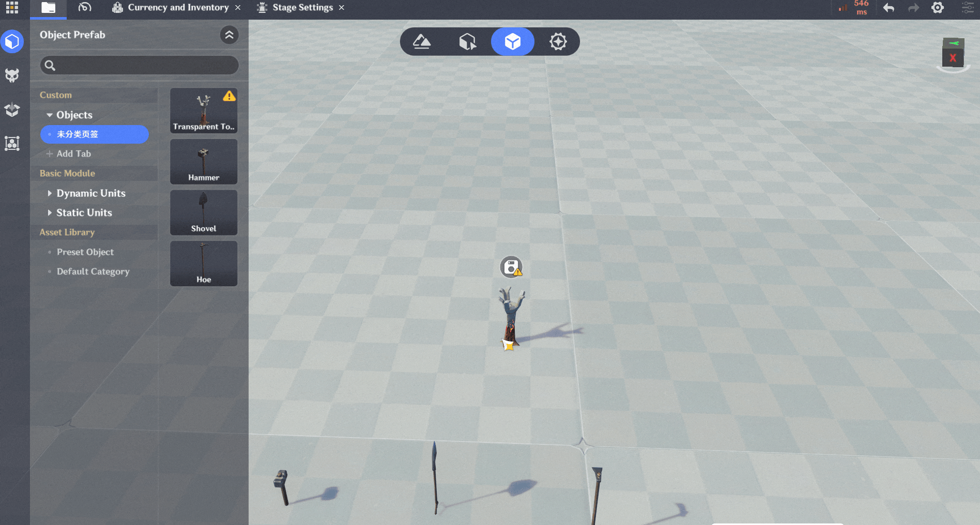Screen dimensions: 980x525
Task: Switch to cube with cursor mode
Action: (467, 42)
